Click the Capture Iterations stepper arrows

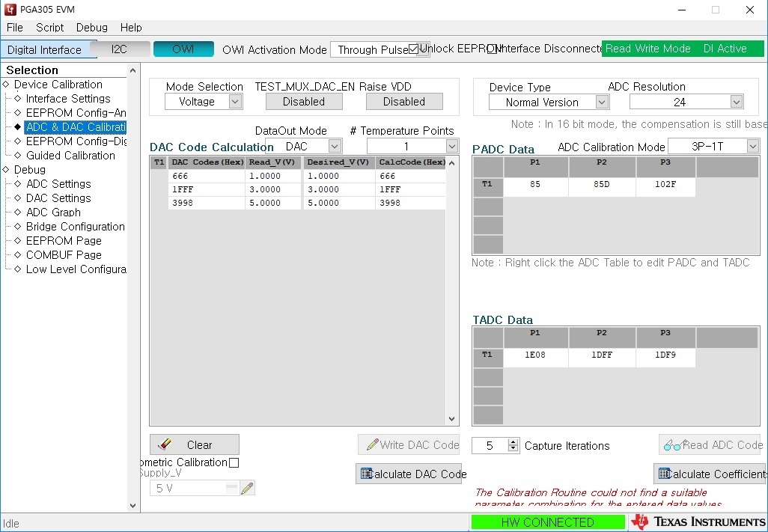click(x=513, y=445)
